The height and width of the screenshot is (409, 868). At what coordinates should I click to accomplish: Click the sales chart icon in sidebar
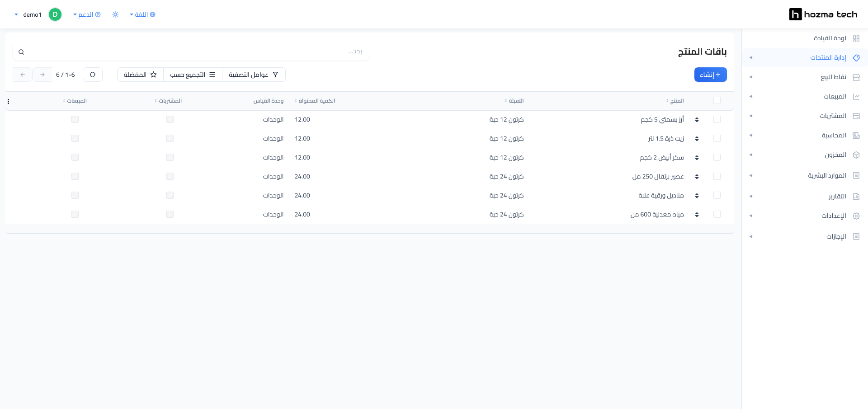coord(856,97)
